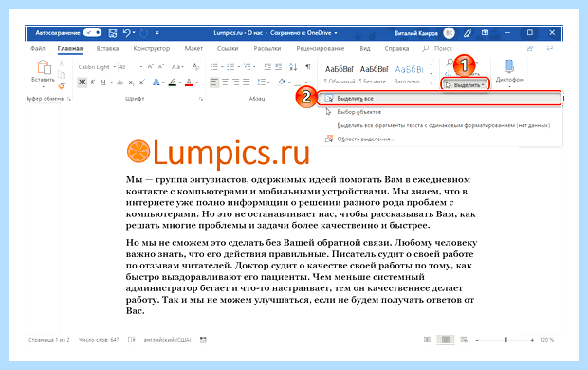The height and width of the screenshot is (370, 588).
Task: Click the Save icon in title bar
Action: (113, 33)
